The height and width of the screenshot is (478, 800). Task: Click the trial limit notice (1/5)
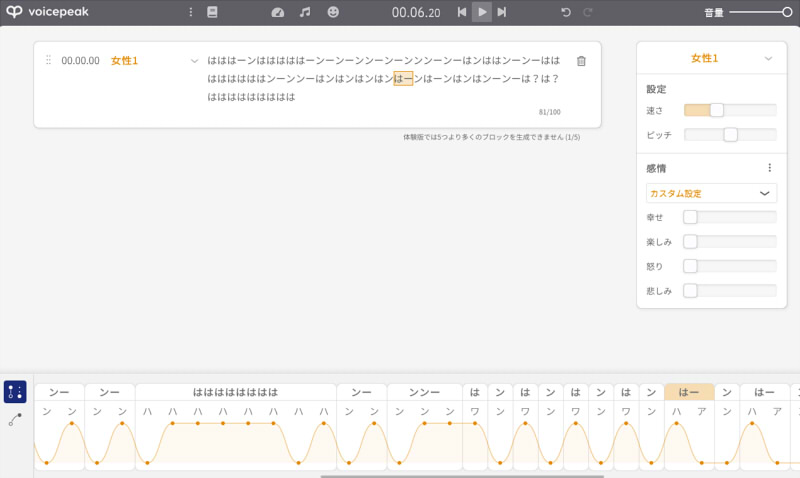click(491, 137)
